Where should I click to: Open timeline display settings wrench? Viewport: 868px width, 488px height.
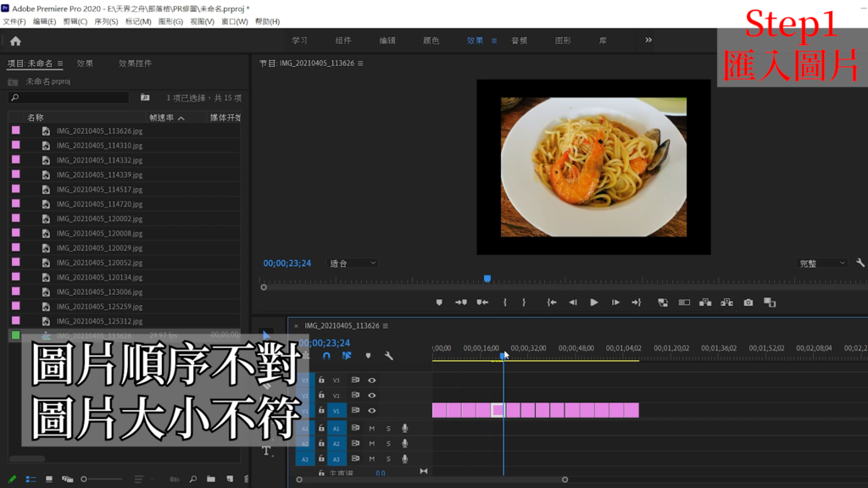tap(388, 356)
